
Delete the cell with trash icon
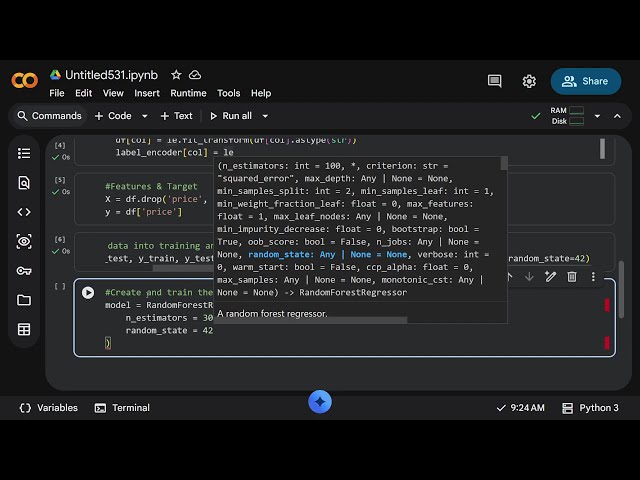coord(572,277)
